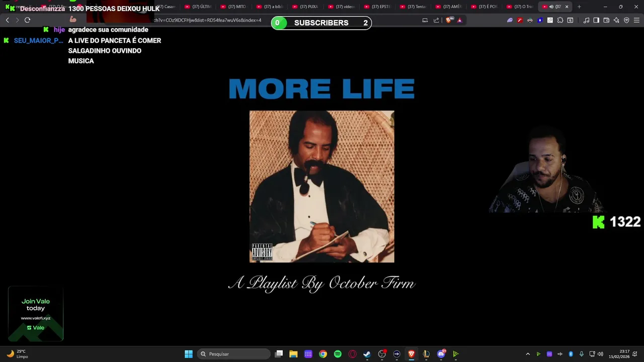Expand hidden system tray icons chevron
Screen dimensions: 644x362
pos(528,354)
